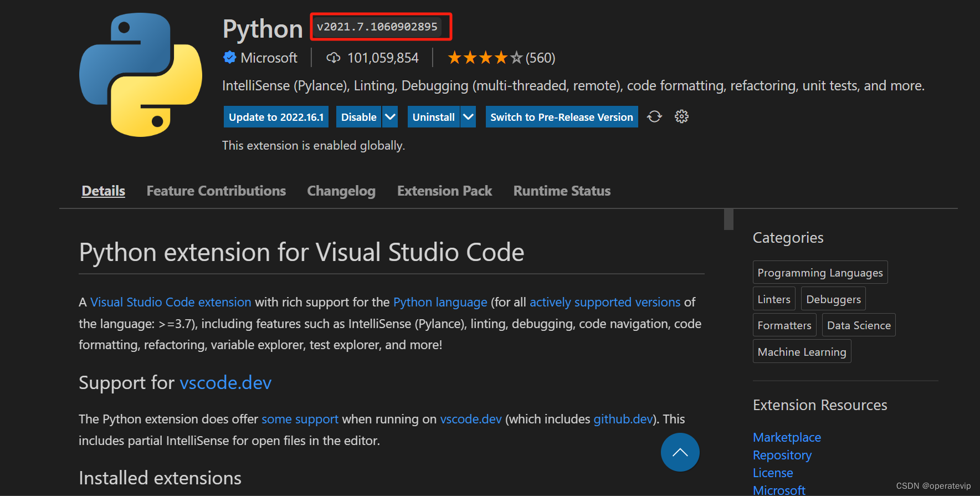Click the 101,059,854 install count
The height and width of the screenshot is (496, 980).
coord(383,58)
